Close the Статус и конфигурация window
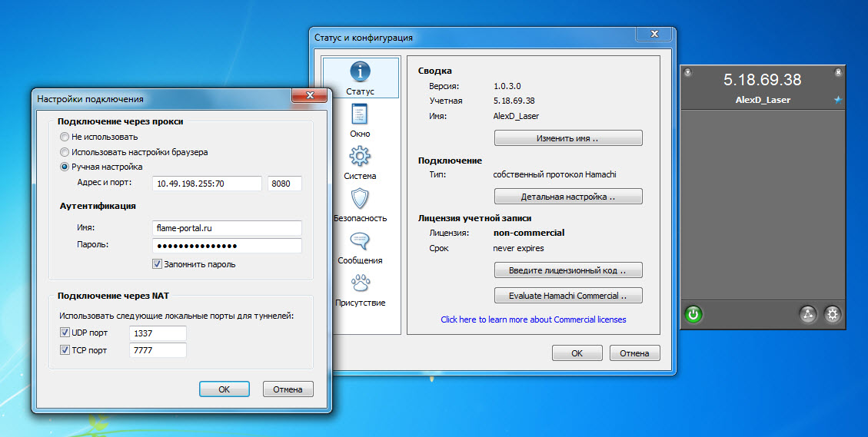Viewport: 868px width, 437px height. coord(653,35)
